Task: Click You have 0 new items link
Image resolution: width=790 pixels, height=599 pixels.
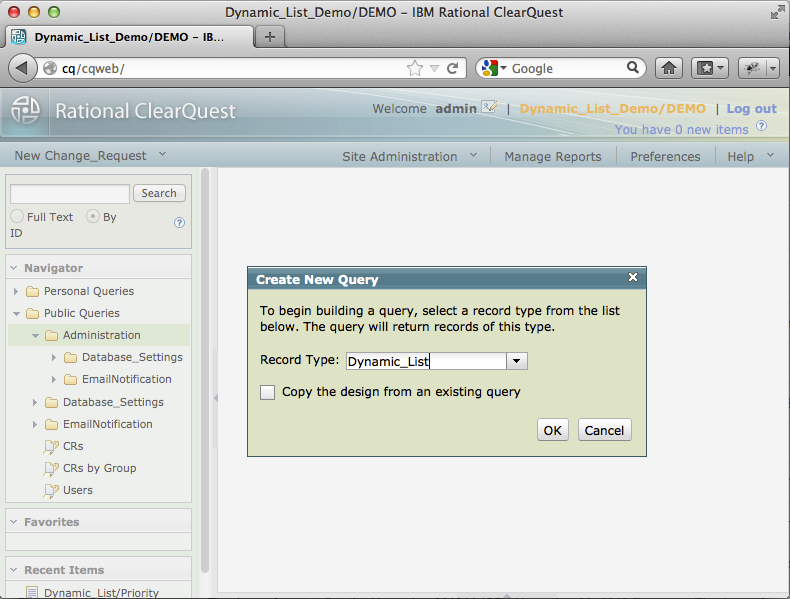Action: (x=682, y=129)
